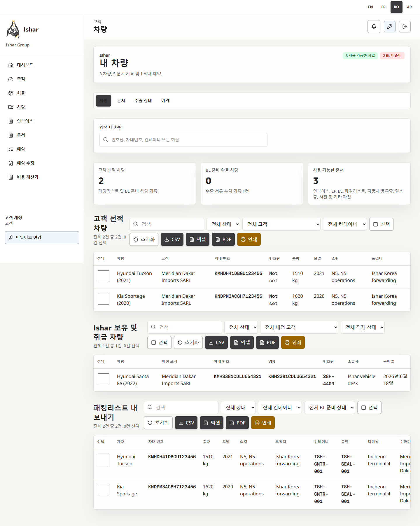Viewport: 420px width, 526px height.
Task: Focus the 검색 내 차량 search field
Action: coord(183,140)
